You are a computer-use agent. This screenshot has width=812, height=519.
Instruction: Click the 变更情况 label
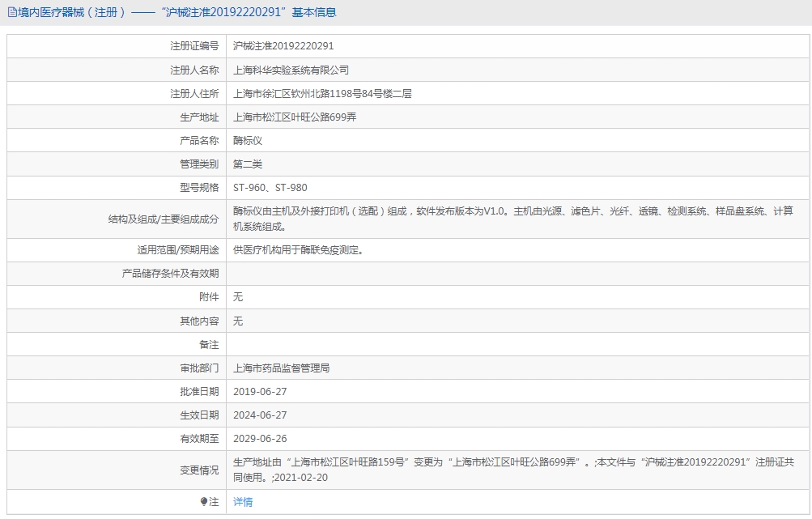[x=199, y=470]
